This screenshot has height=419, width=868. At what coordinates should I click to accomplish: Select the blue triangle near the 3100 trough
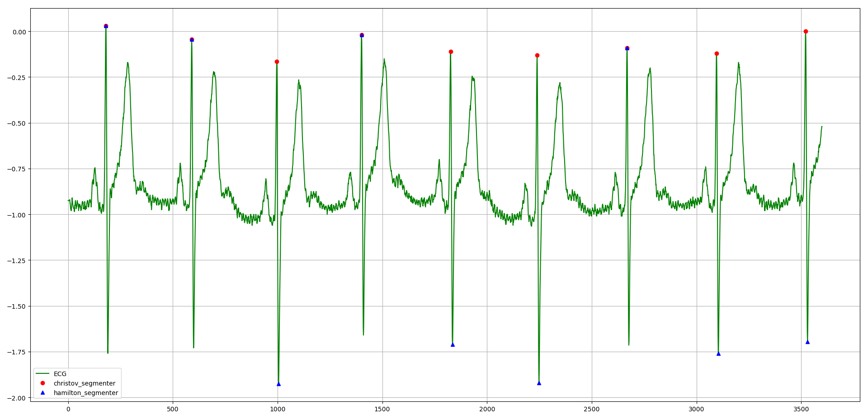(x=719, y=354)
